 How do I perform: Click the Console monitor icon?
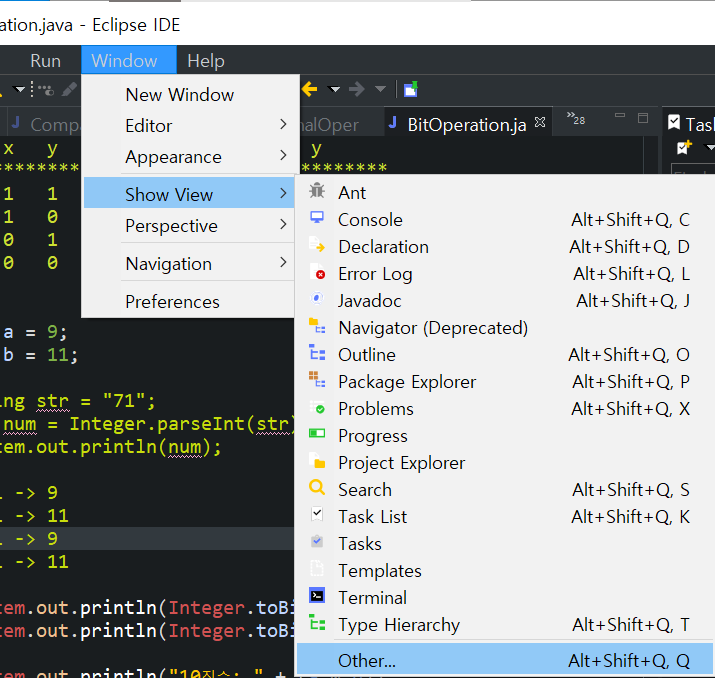(317, 217)
